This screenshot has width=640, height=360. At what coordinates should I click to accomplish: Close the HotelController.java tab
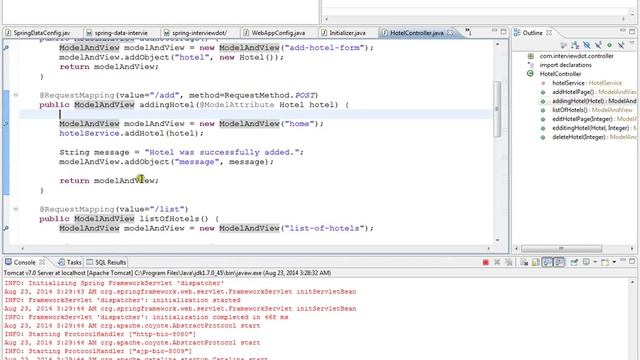coord(450,33)
